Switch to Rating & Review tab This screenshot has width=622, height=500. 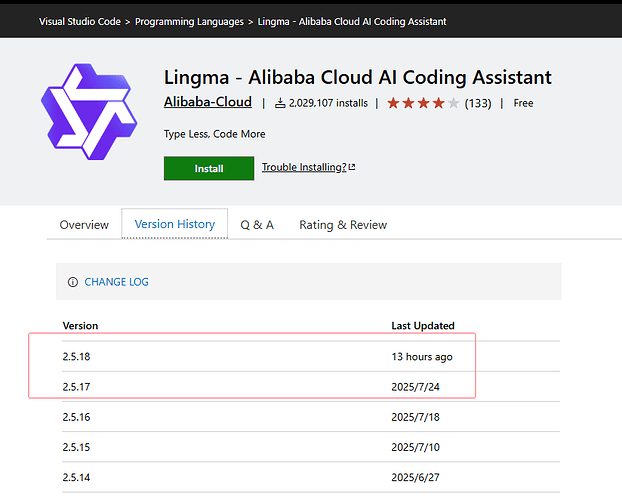343,225
